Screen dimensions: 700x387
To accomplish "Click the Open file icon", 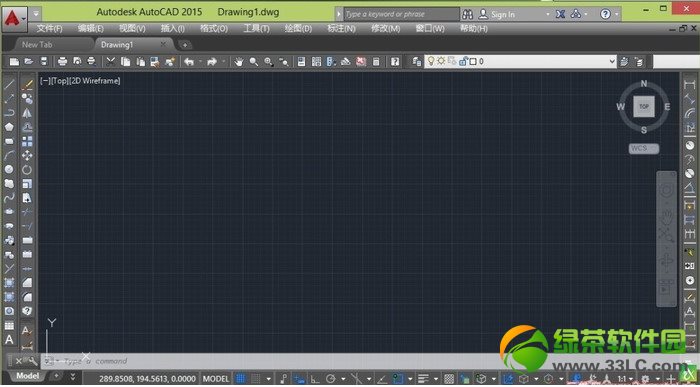I will pos(29,62).
